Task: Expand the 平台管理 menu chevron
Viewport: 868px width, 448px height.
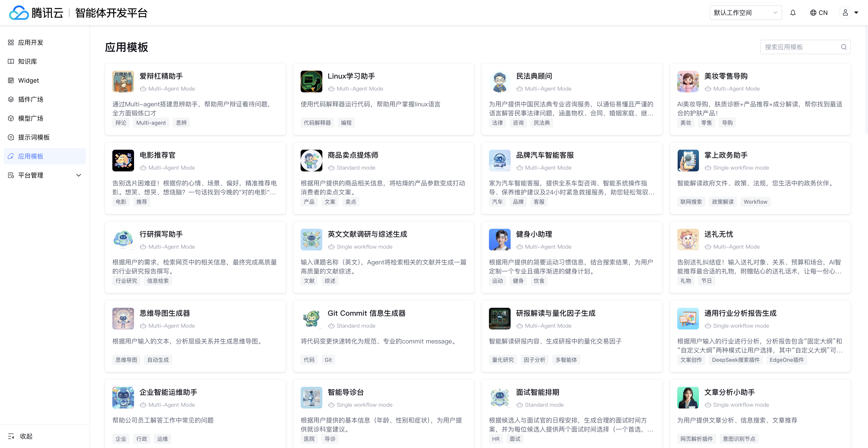Action: pyautogui.click(x=78, y=175)
